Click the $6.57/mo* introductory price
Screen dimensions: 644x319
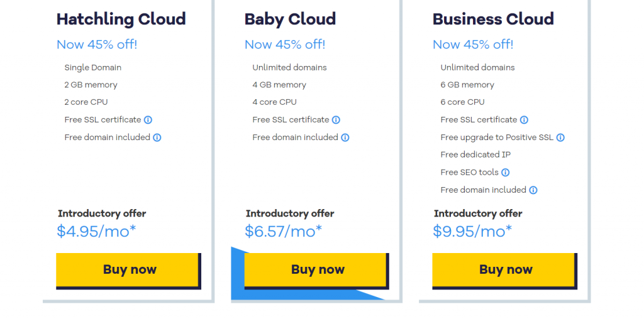click(284, 231)
